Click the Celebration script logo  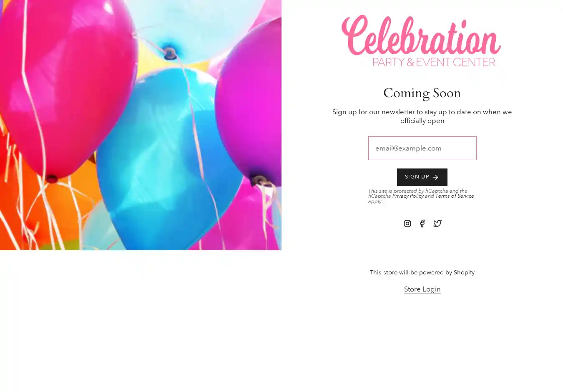click(x=421, y=36)
